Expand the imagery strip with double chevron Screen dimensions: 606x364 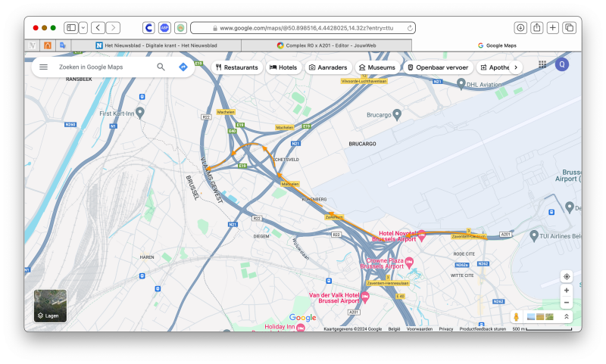tap(567, 317)
